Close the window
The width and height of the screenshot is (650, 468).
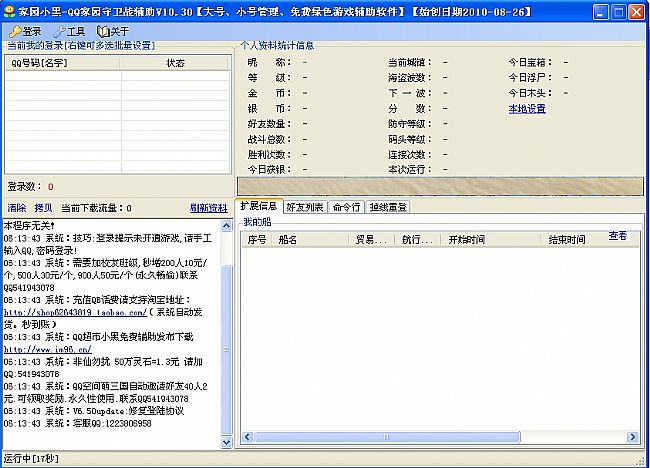coord(636,12)
